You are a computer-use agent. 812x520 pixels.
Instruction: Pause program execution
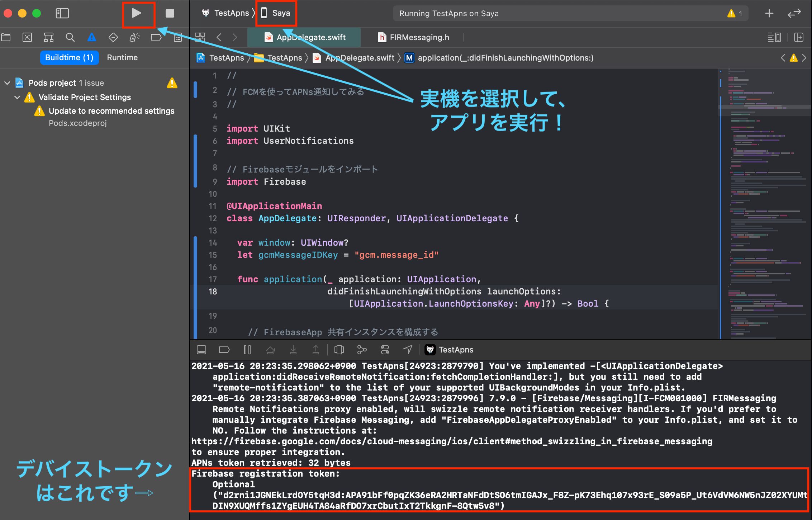[247, 350]
